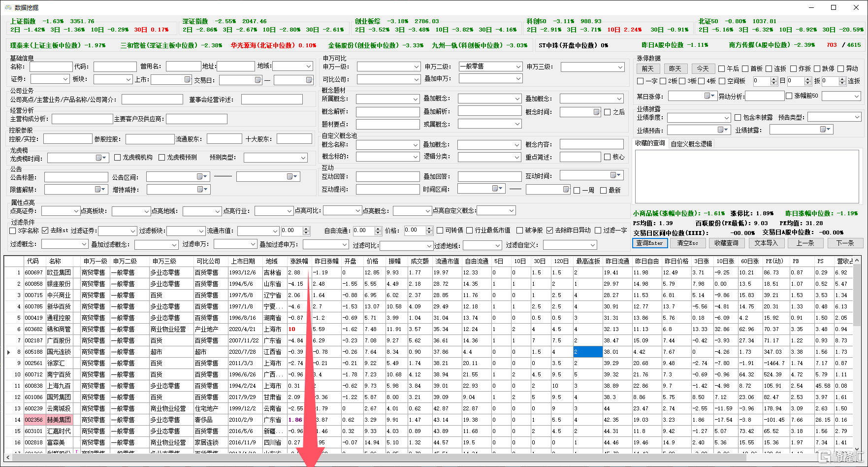Select the 前天 limit-up data button

(x=648, y=68)
